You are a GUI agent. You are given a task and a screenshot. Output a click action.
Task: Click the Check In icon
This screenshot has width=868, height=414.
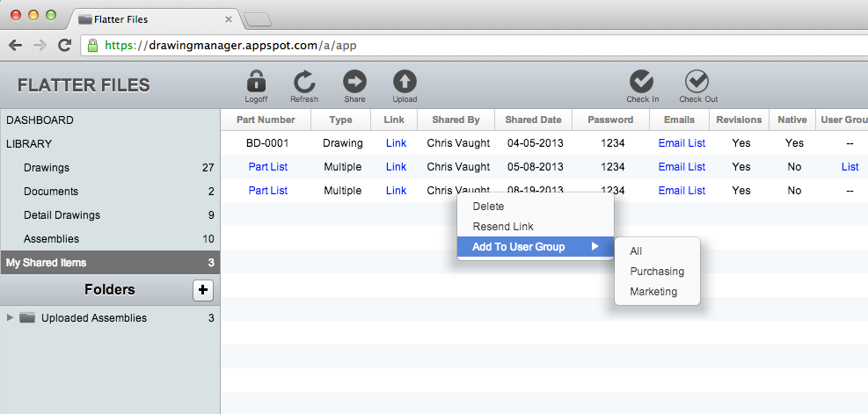pyautogui.click(x=642, y=82)
